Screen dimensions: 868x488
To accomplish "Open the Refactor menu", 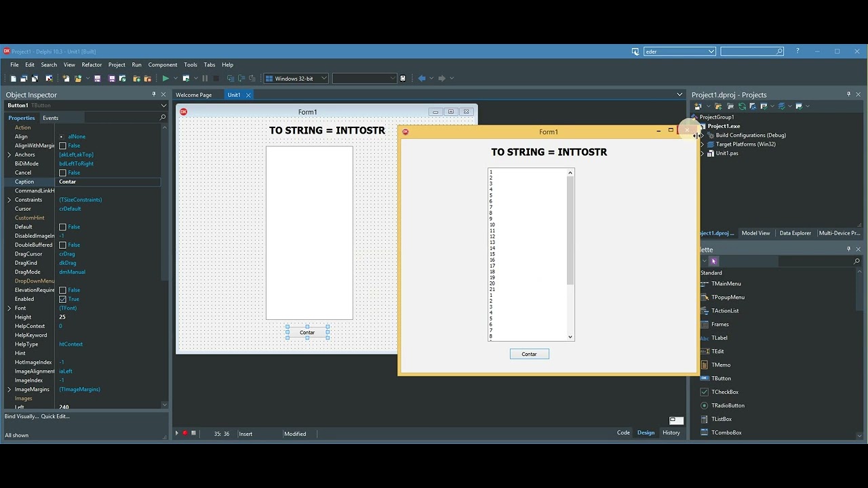I will click(x=92, y=65).
